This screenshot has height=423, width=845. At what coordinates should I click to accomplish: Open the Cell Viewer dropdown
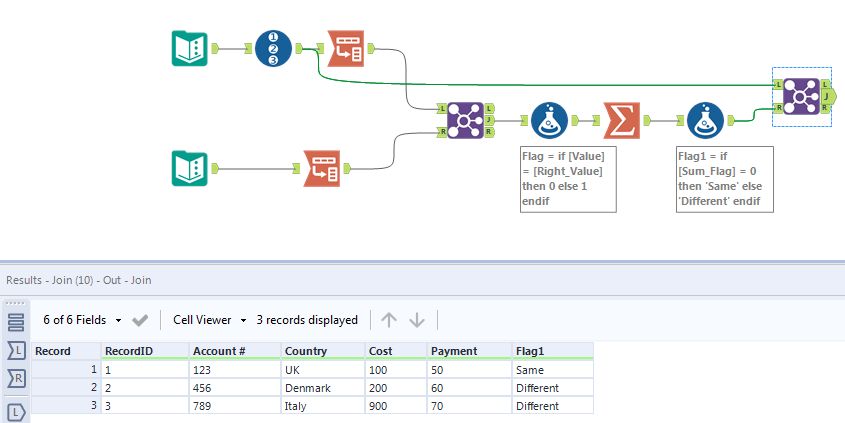click(x=209, y=320)
